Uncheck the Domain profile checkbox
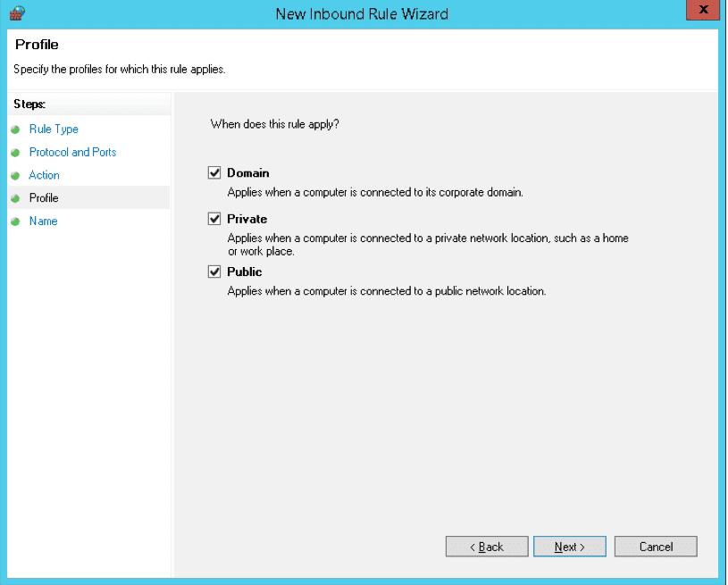 [214, 172]
